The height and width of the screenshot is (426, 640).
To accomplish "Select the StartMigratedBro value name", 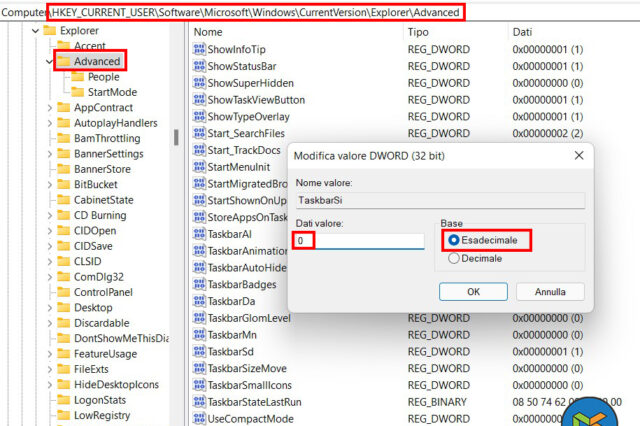I will (x=247, y=184).
